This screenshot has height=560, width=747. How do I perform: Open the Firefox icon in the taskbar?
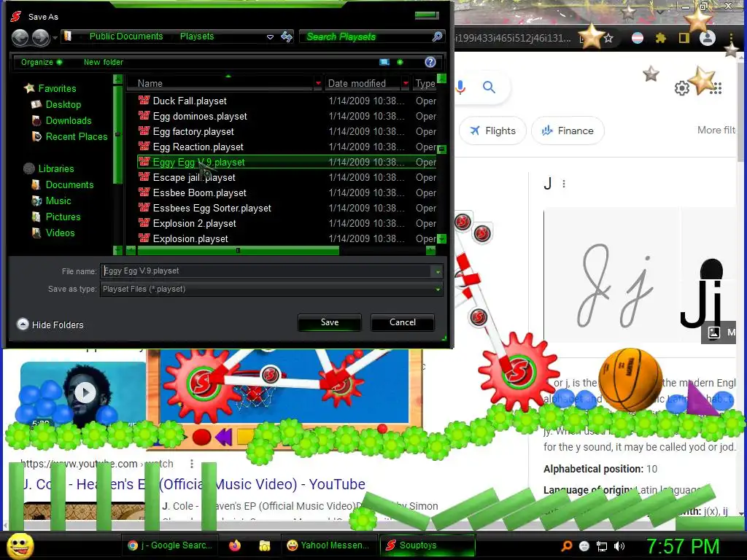(235, 545)
